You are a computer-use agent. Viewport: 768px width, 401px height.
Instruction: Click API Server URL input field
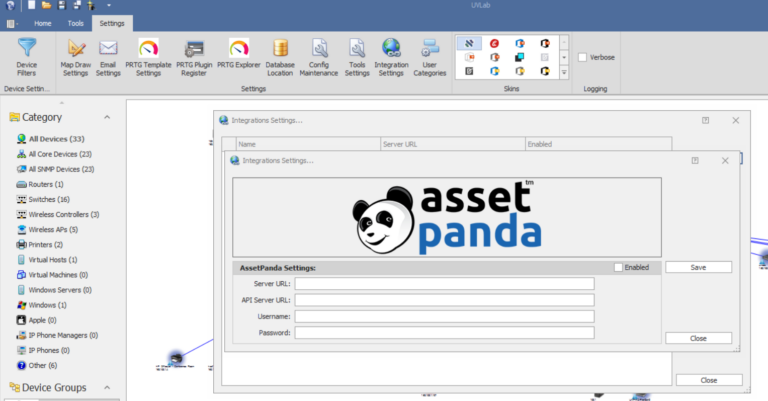pyautogui.click(x=444, y=300)
